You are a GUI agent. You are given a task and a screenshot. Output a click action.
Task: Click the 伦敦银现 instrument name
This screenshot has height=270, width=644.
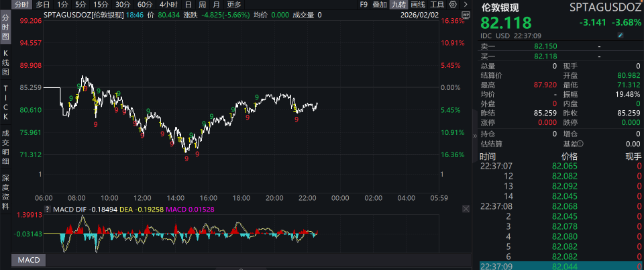[500, 7]
